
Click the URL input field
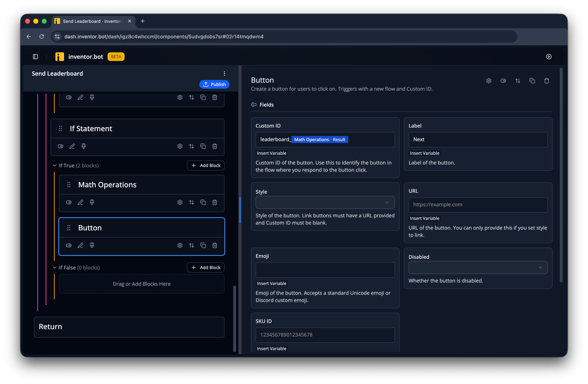click(x=478, y=204)
